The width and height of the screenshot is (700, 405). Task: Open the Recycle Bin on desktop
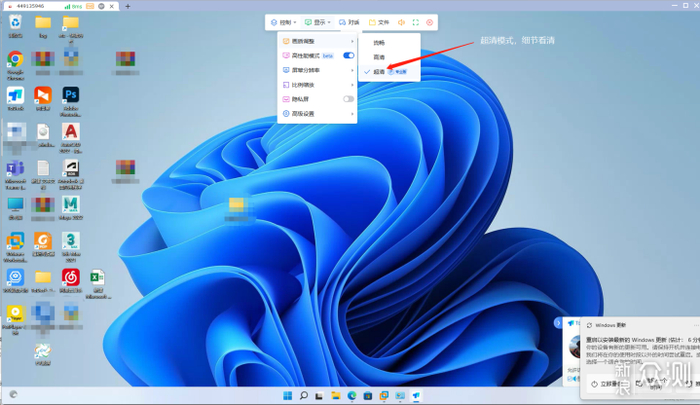pos(15,24)
